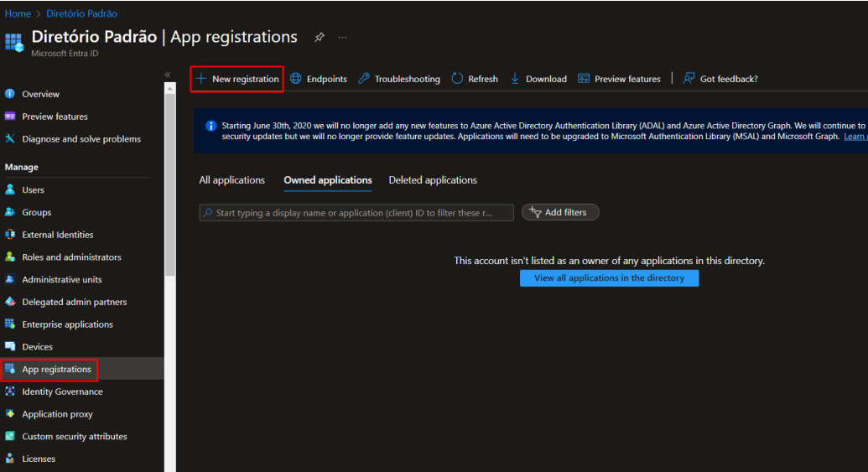Click View all applications in the directory

(609, 277)
